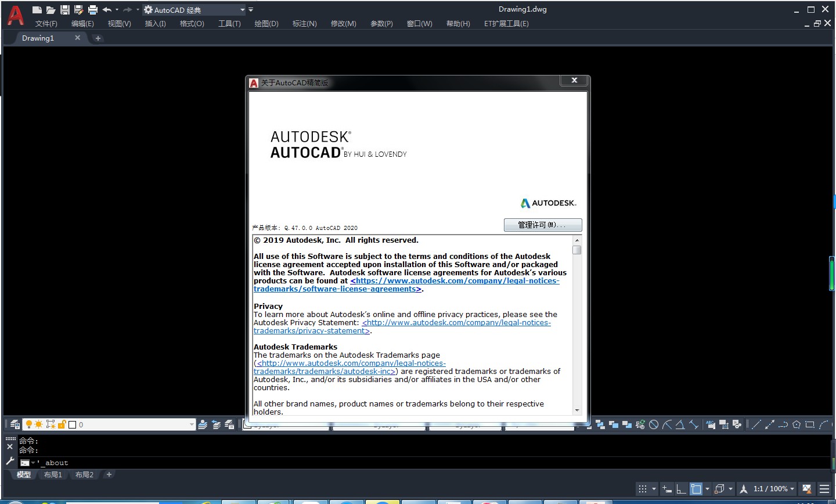Open the layer list dropdown
Screen dimensions: 836x504
pos(192,424)
